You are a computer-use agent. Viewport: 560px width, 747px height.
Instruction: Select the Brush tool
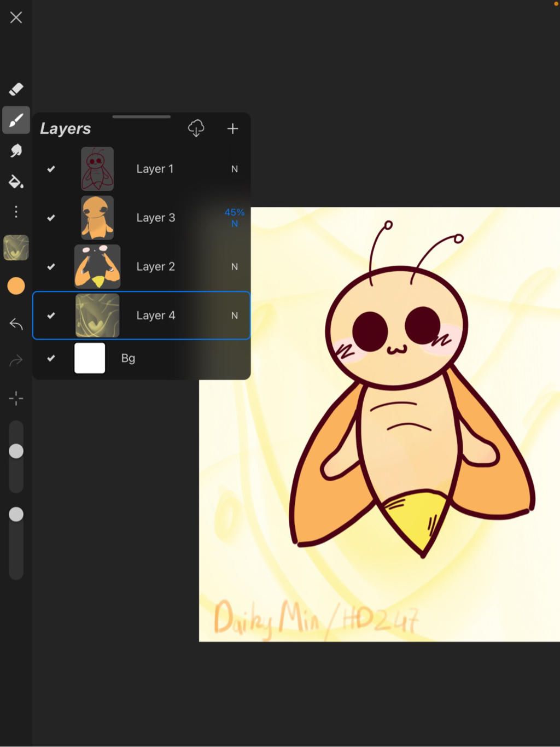(x=16, y=120)
